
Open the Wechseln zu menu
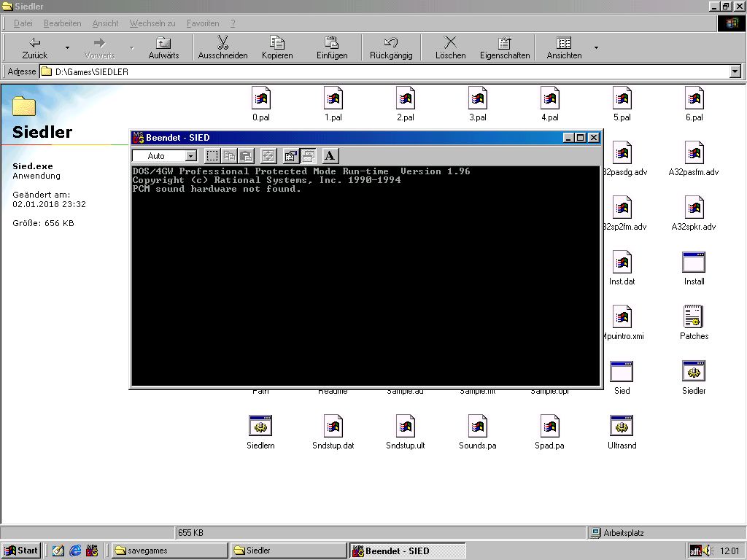point(152,23)
